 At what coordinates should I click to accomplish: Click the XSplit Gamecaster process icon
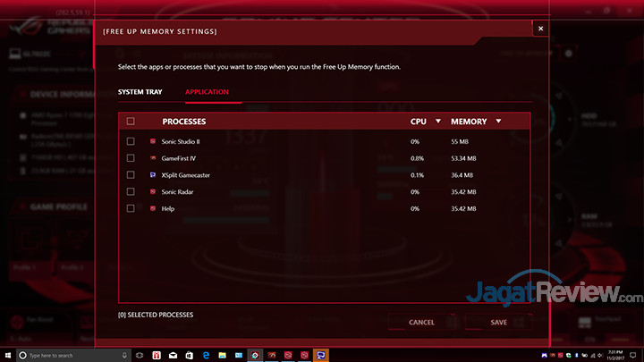153,175
